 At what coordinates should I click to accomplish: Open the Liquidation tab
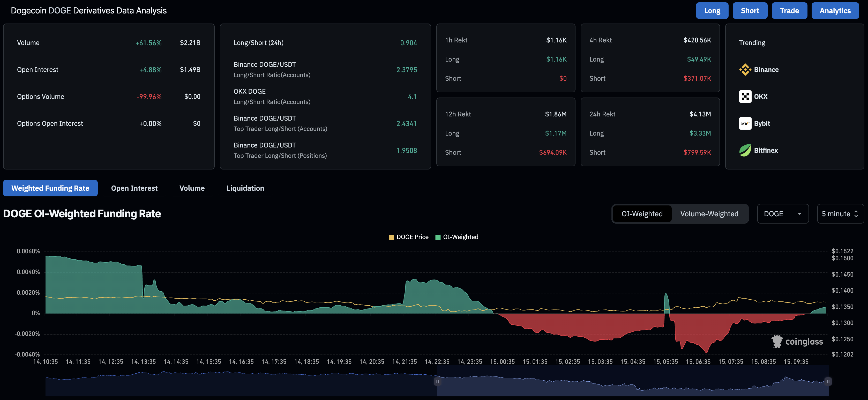point(245,188)
